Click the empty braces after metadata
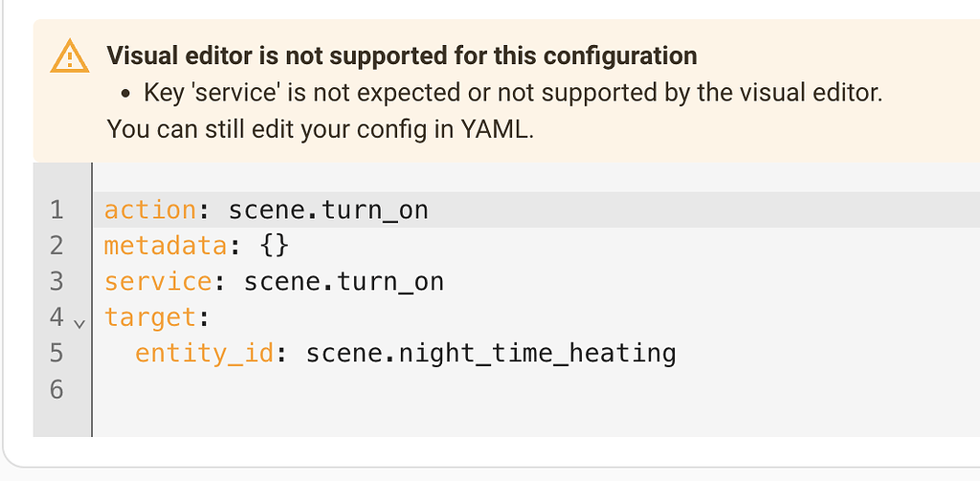 (274, 246)
